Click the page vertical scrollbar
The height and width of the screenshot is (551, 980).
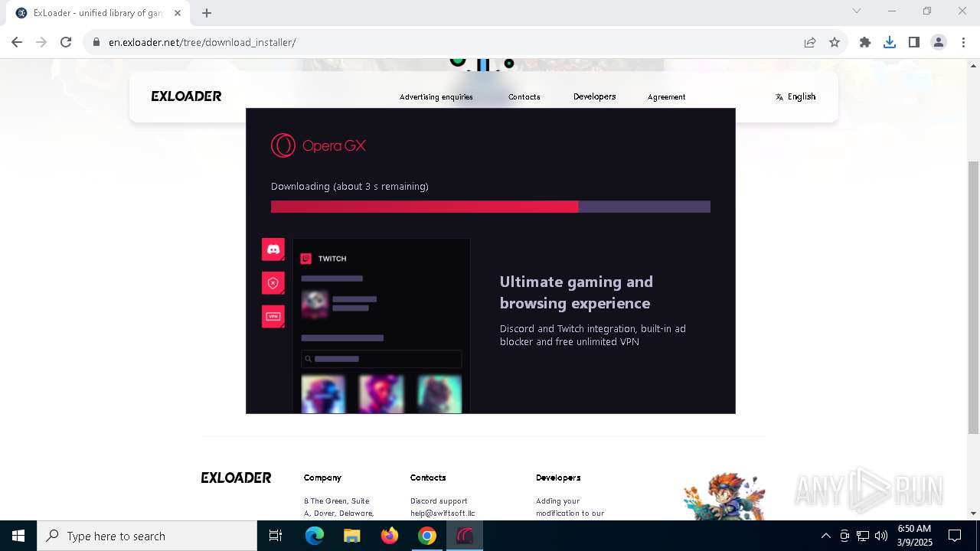click(973, 297)
